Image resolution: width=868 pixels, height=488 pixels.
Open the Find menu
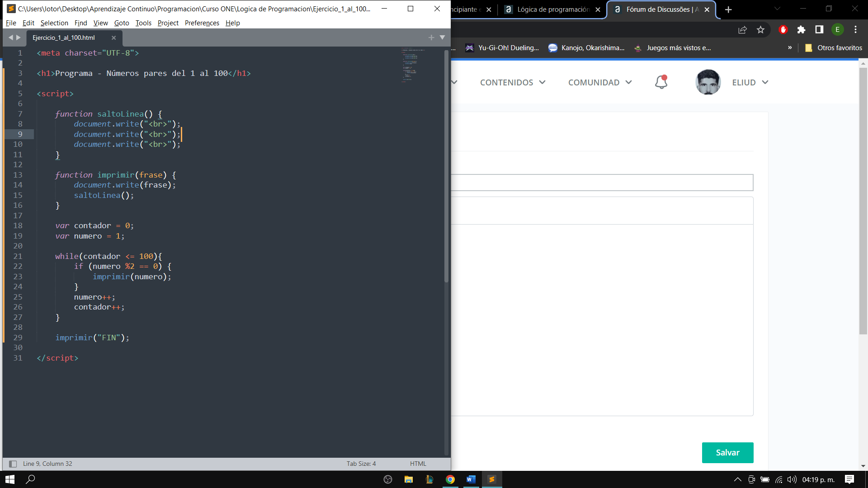click(x=80, y=23)
